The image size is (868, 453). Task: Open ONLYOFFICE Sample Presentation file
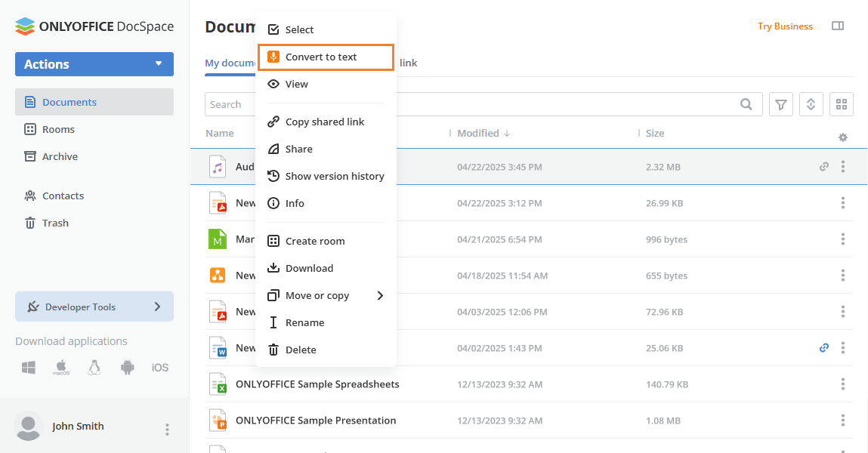pyautogui.click(x=316, y=421)
